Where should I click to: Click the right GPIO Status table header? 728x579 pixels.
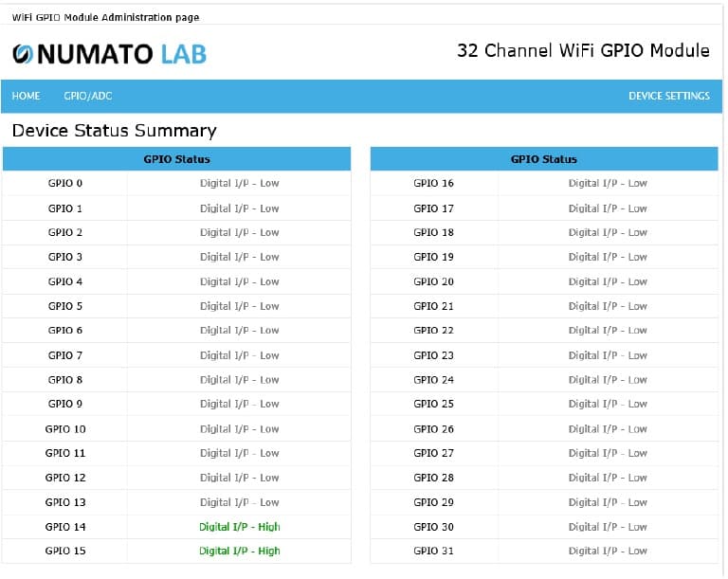[543, 159]
